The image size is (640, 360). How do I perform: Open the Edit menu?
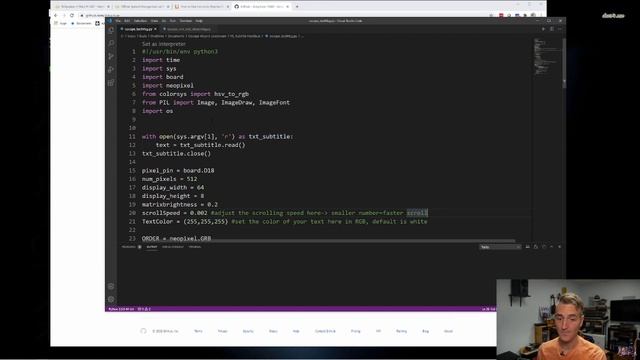pyautogui.click(x=127, y=21)
